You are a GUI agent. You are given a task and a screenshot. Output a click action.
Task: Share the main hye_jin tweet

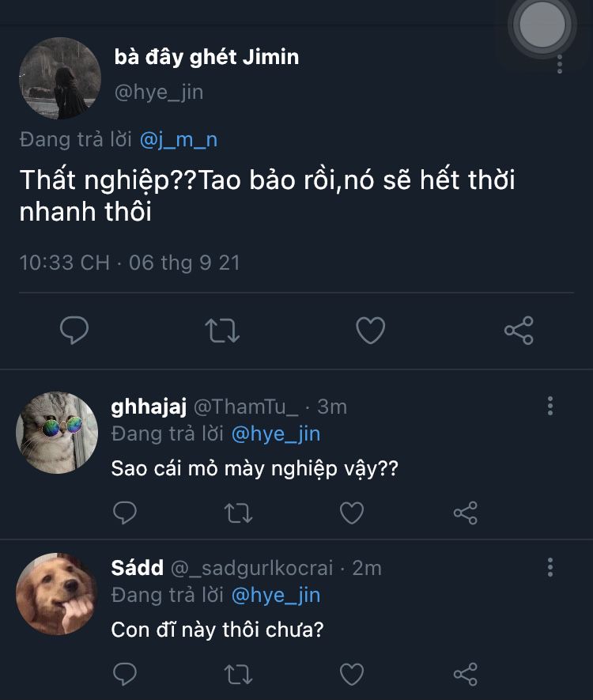pos(519,331)
